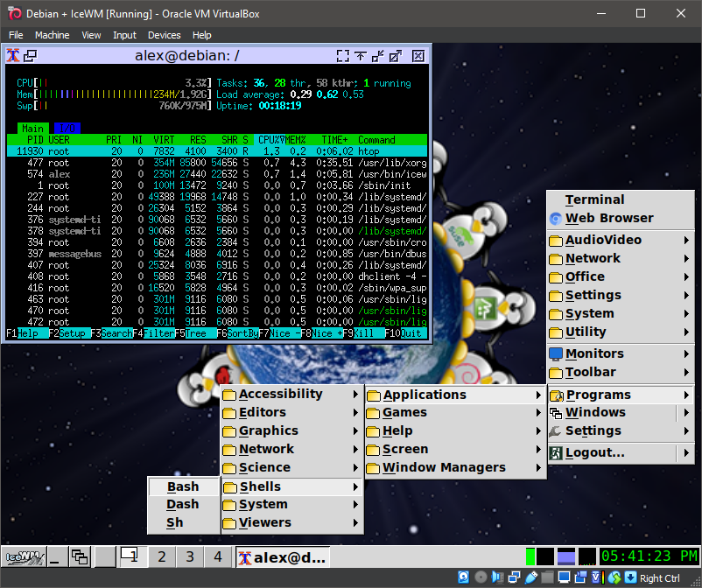Open the window list taskbar icon
This screenshot has height=588, width=702.
[x=80, y=556]
